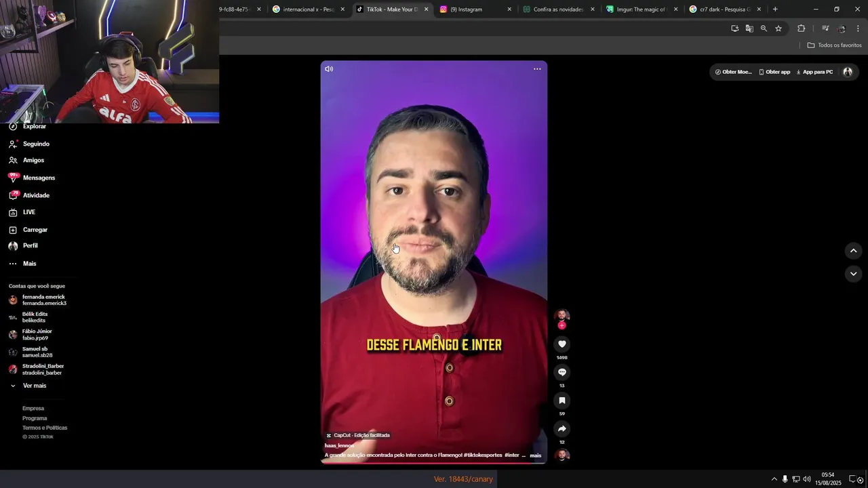The width and height of the screenshot is (868, 488).
Task: Open the volume speaker tray icon
Action: click(806, 479)
